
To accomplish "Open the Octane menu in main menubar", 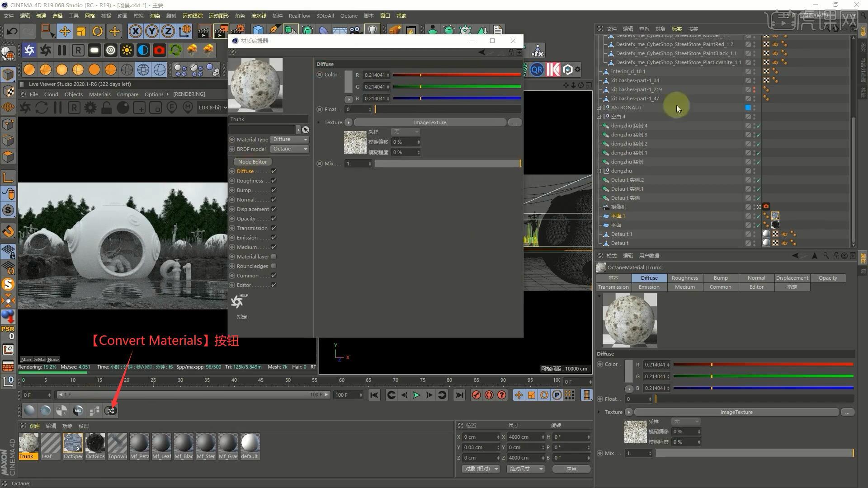I will pyautogui.click(x=349, y=16).
